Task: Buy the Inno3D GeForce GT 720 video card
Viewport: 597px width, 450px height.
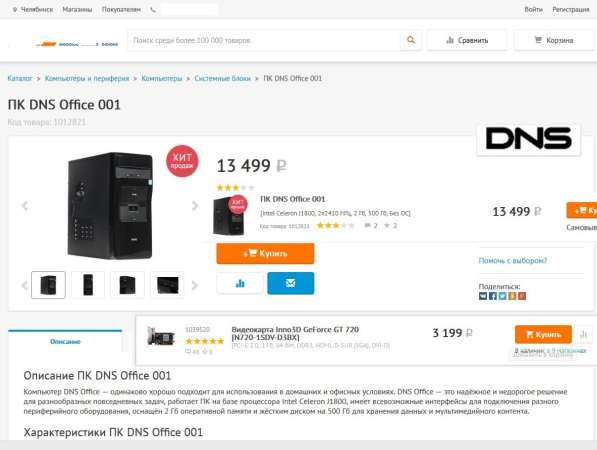Action: pyautogui.click(x=543, y=335)
